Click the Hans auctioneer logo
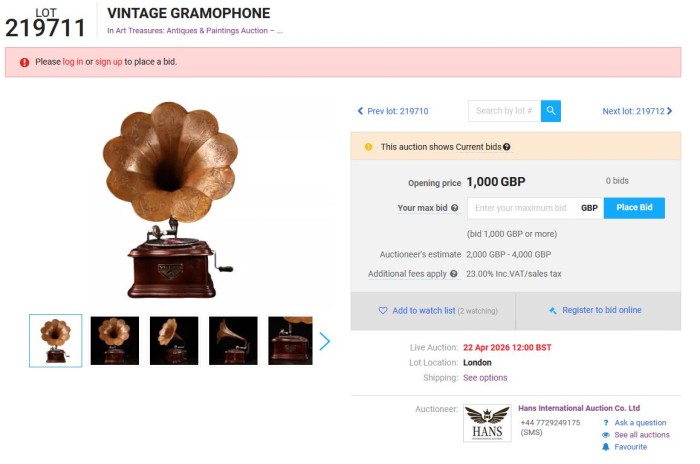 (487, 422)
